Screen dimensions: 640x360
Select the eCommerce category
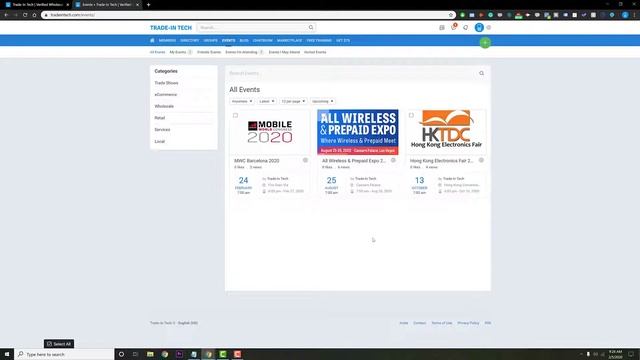[x=166, y=95]
